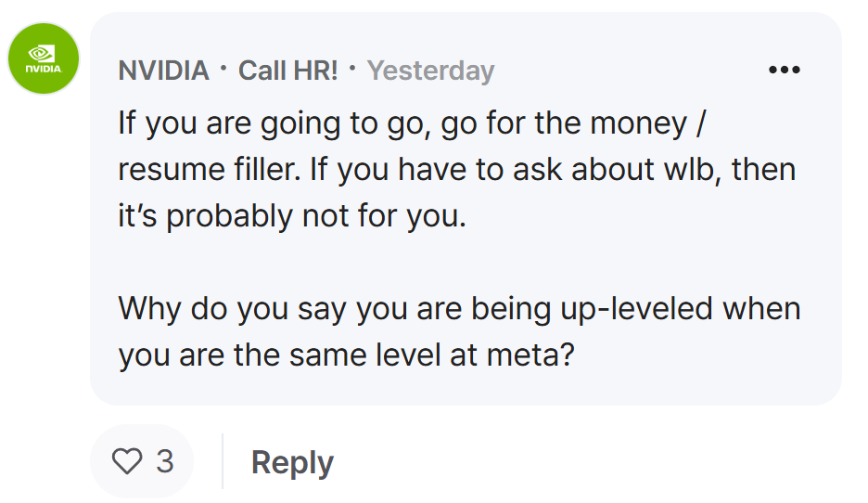868x503 pixels.
Task: Open the three-dot more options menu
Action: [x=784, y=70]
